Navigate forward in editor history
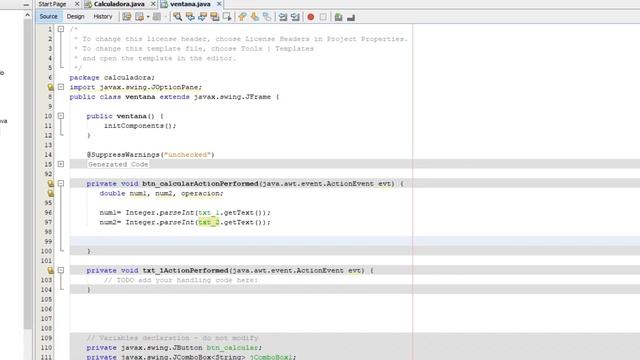Screen dimensions: 640x360 tap(157, 17)
